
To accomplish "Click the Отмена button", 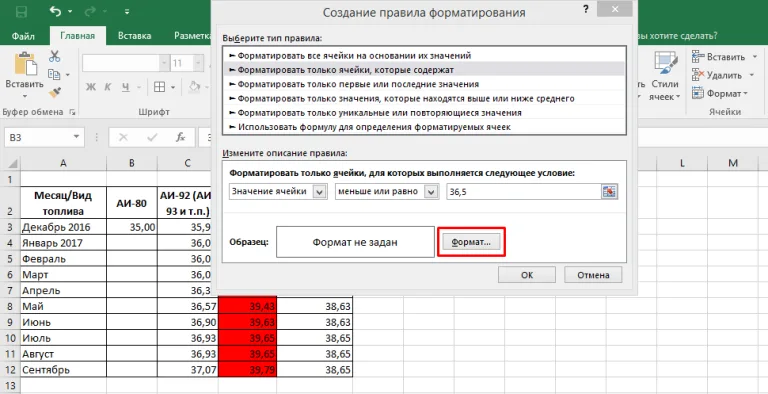I will [x=593, y=275].
